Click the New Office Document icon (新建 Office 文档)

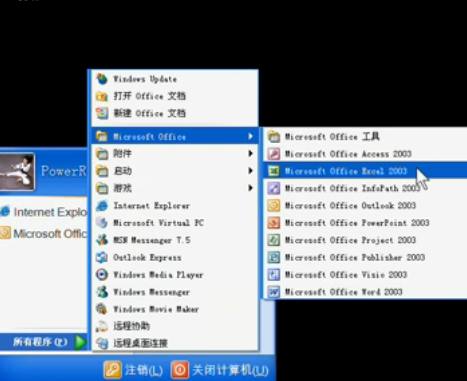[x=102, y=113]
